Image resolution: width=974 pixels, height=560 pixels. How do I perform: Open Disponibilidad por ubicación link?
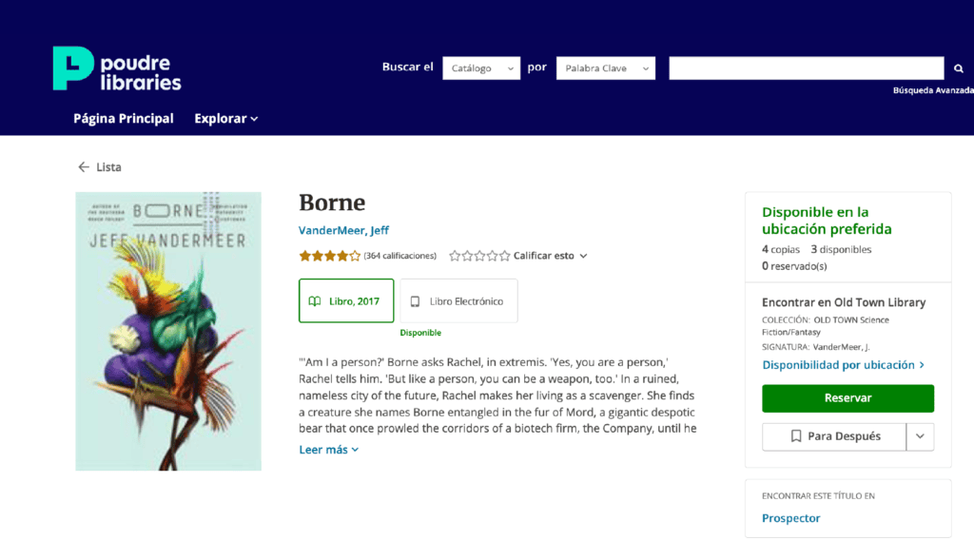click(843, 365)
